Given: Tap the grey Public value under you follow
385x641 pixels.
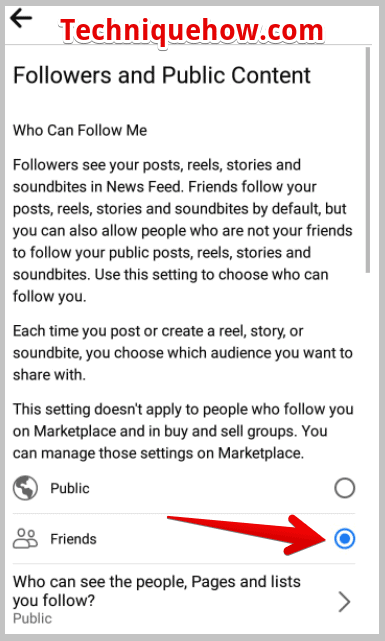Looking at the screenshot, I should (x=32, y=618).
